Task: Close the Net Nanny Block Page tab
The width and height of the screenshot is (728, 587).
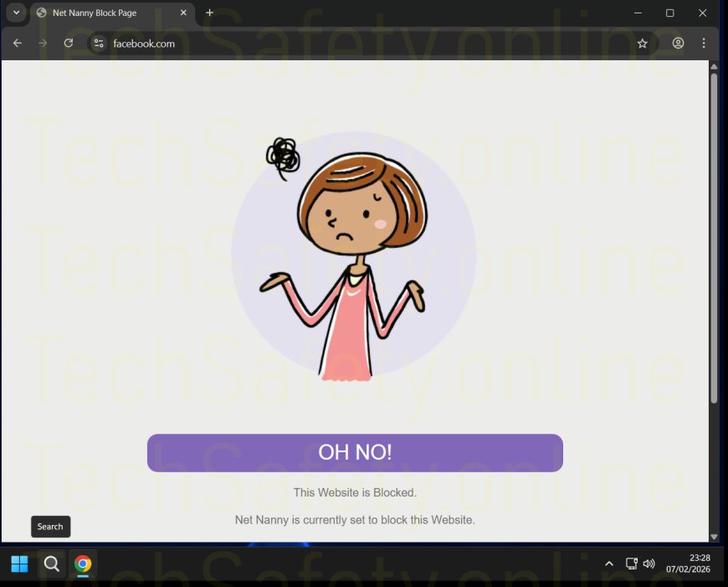Action: [x=183, y=13]
